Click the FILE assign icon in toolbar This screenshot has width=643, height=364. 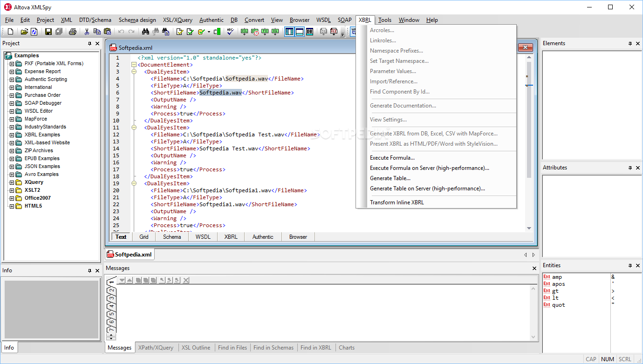pos(334,32)
